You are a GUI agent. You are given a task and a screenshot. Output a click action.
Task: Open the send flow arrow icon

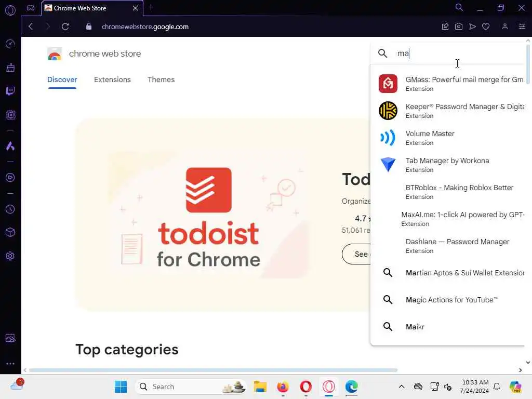coord(472,26)
